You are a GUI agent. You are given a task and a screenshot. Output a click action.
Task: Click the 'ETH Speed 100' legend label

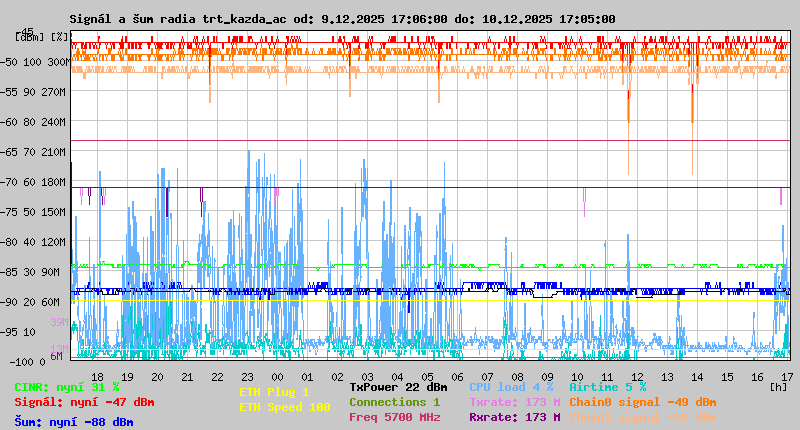(285, 407)
